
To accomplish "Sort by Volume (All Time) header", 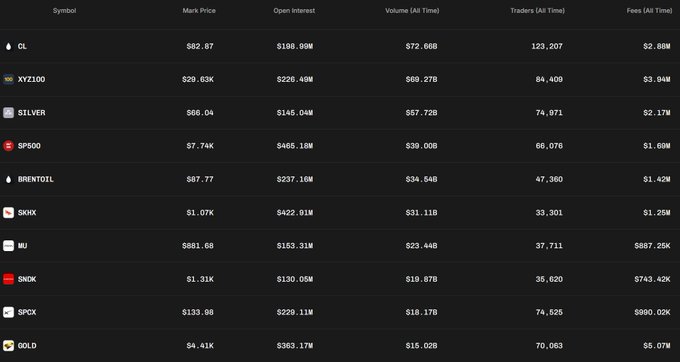I will click(412, 10).
